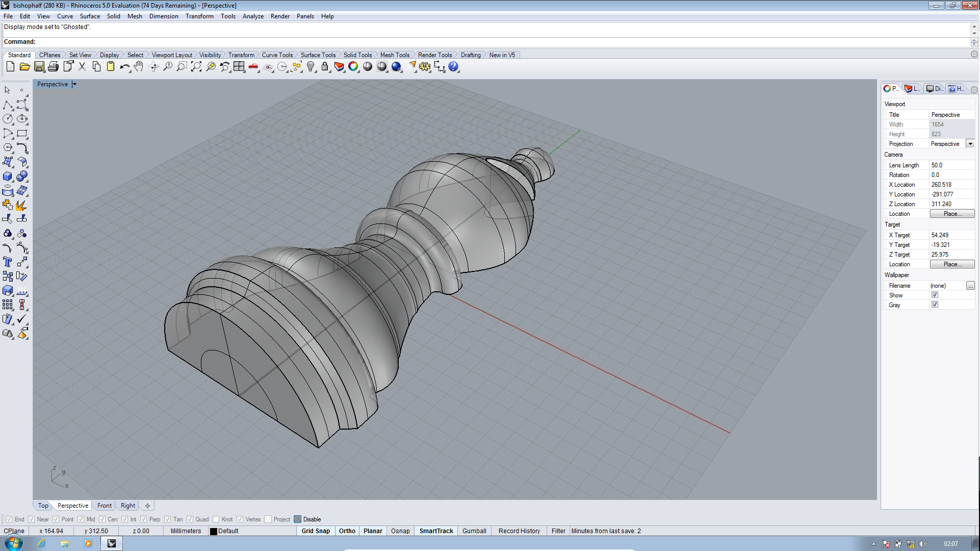Click the New file icon
Viewport: 980px width, 551px height.
pos(10,67)
